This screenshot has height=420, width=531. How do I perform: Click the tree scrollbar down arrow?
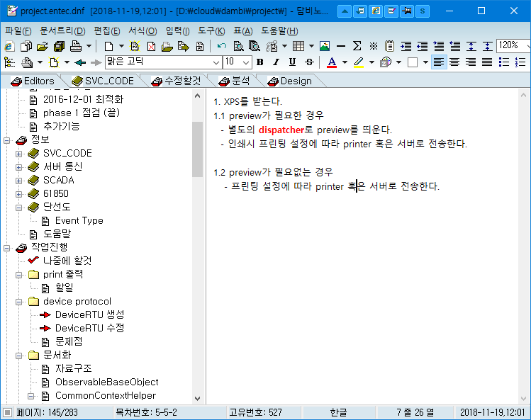pyautogui.click(x=197, y=399)
